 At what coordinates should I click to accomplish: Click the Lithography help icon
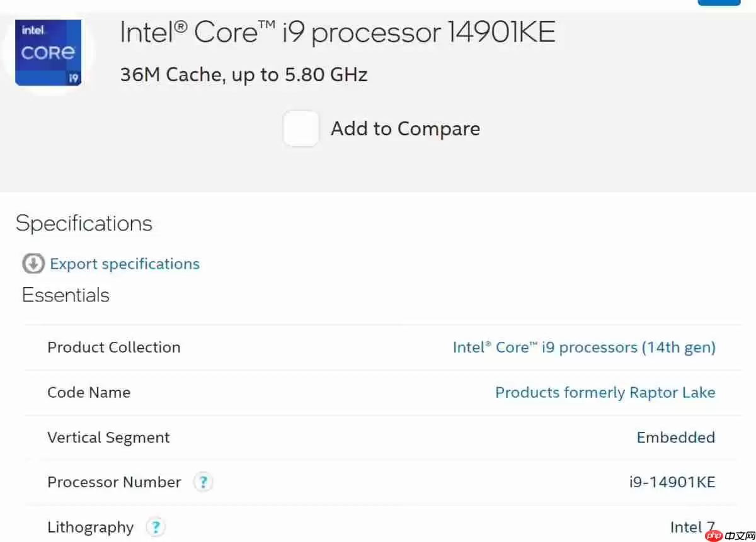(156, 527)
